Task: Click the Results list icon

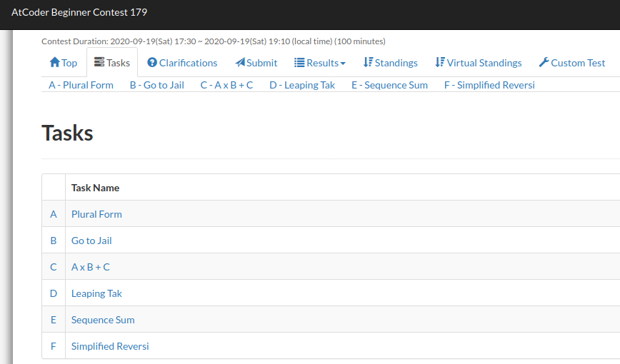Action: click(299, 63)
